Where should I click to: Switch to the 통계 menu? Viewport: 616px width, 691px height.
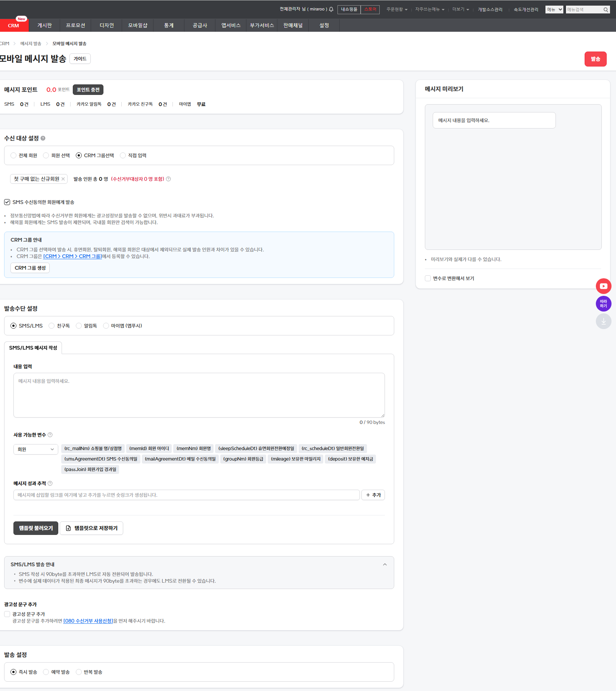[169, 25]
